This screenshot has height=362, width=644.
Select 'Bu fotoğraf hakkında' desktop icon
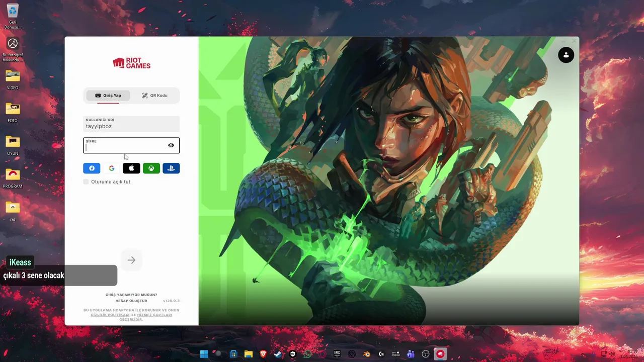pyautogui.click(x=13, y=50)
